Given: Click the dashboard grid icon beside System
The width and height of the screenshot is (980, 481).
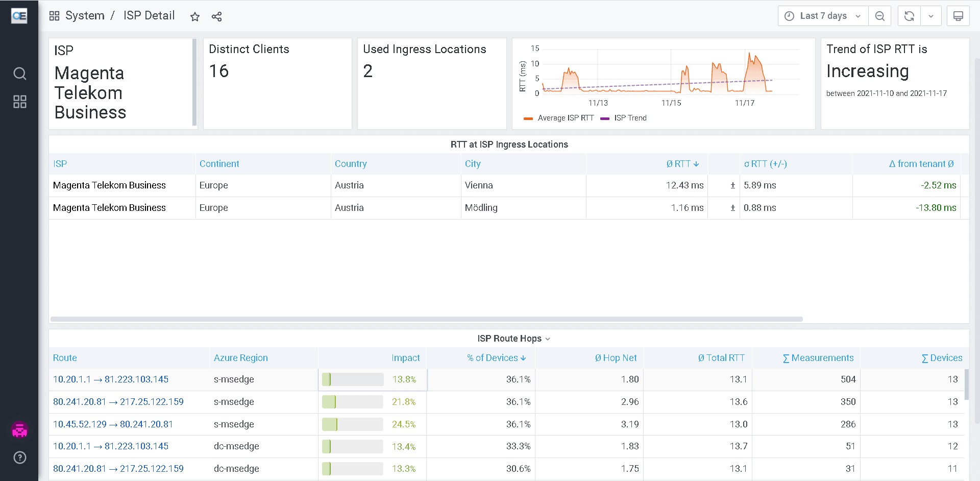Looking at the screenshot, I should click(54, 16).
